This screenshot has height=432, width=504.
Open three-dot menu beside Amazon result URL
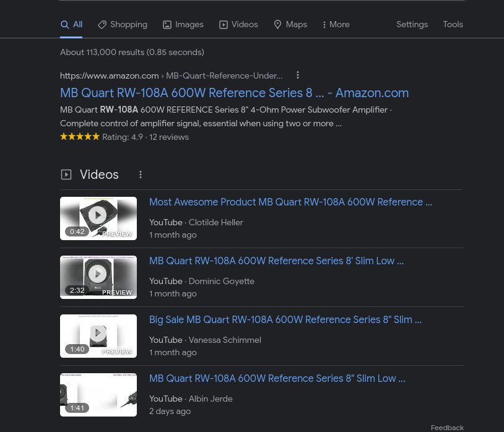[x=298, y=75]
